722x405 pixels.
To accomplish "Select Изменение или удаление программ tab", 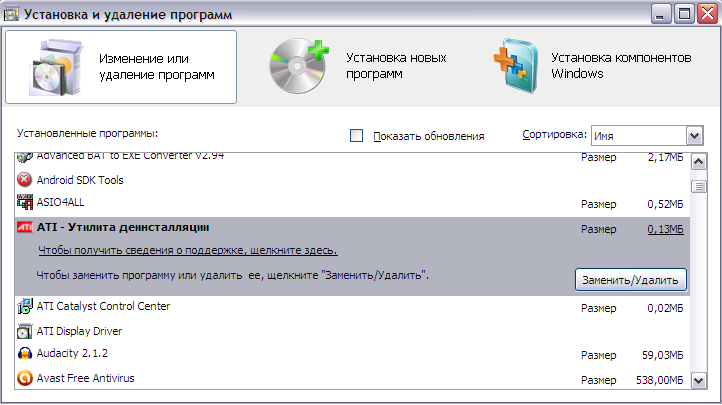I will click(121, 67).
